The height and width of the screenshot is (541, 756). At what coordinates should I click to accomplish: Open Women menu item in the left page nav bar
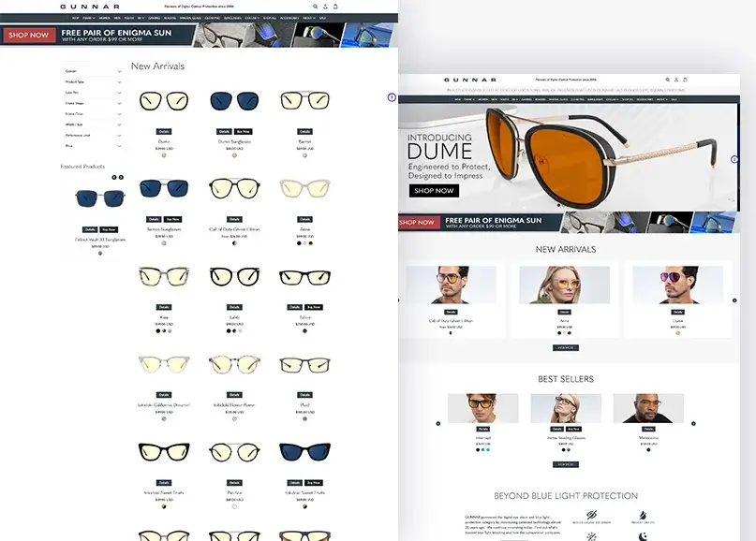coord(105,18)
